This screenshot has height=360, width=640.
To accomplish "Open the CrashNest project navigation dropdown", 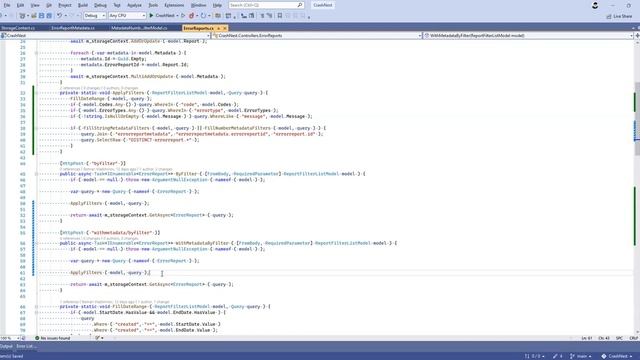I will (x=105, y=36).
